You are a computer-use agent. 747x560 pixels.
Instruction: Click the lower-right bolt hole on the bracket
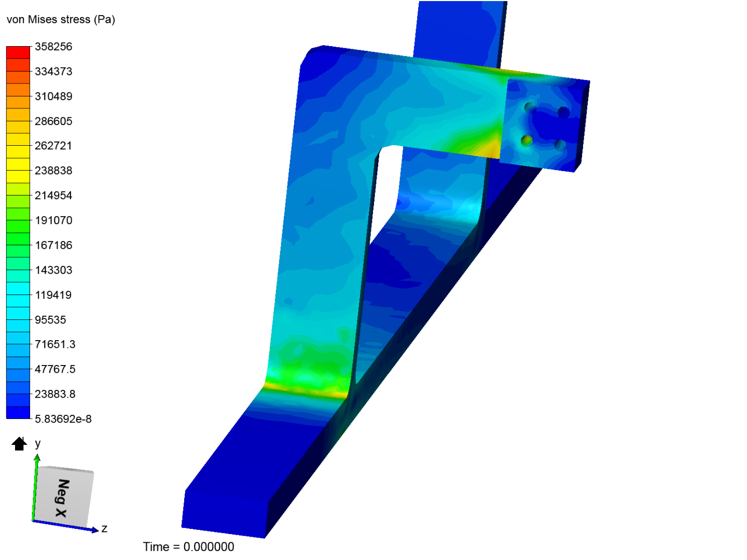[x=560, y=145]
